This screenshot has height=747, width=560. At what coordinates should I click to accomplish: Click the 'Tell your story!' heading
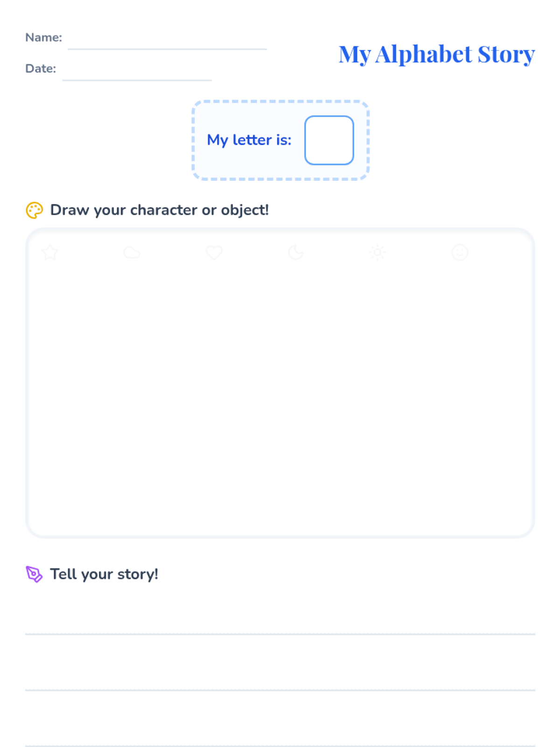(x=104, y=574)
